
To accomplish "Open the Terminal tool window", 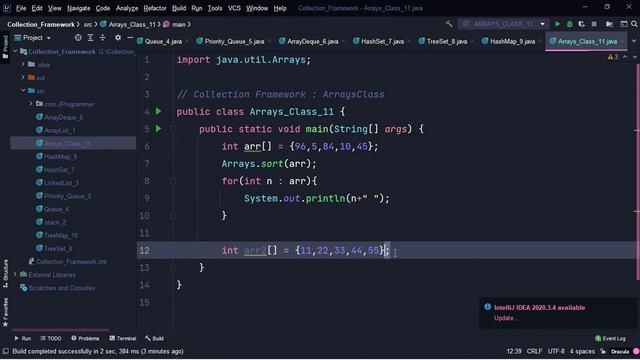I will [122, 338].
